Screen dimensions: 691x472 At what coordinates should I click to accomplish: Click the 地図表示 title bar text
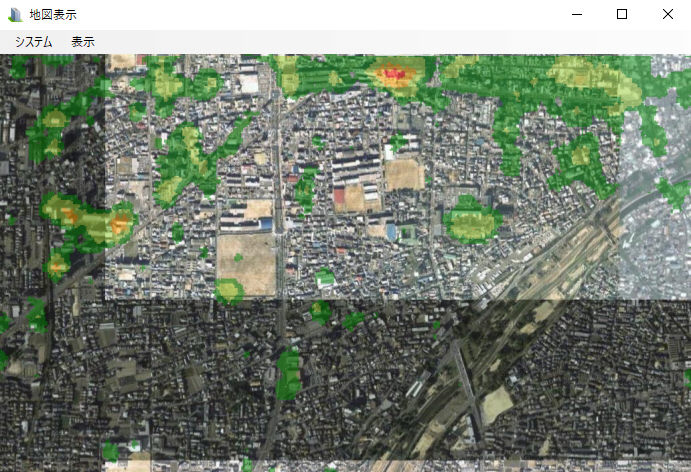(53, 15)
